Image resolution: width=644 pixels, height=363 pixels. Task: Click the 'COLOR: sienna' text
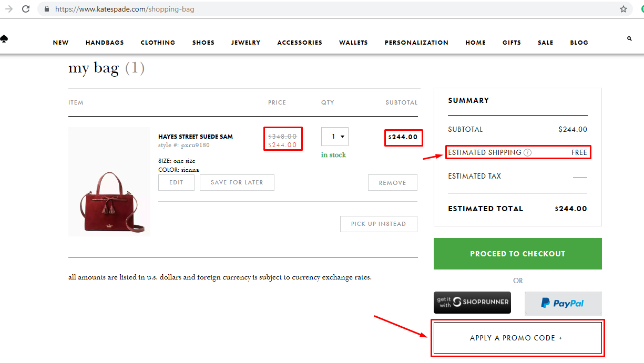click(179, 170)
